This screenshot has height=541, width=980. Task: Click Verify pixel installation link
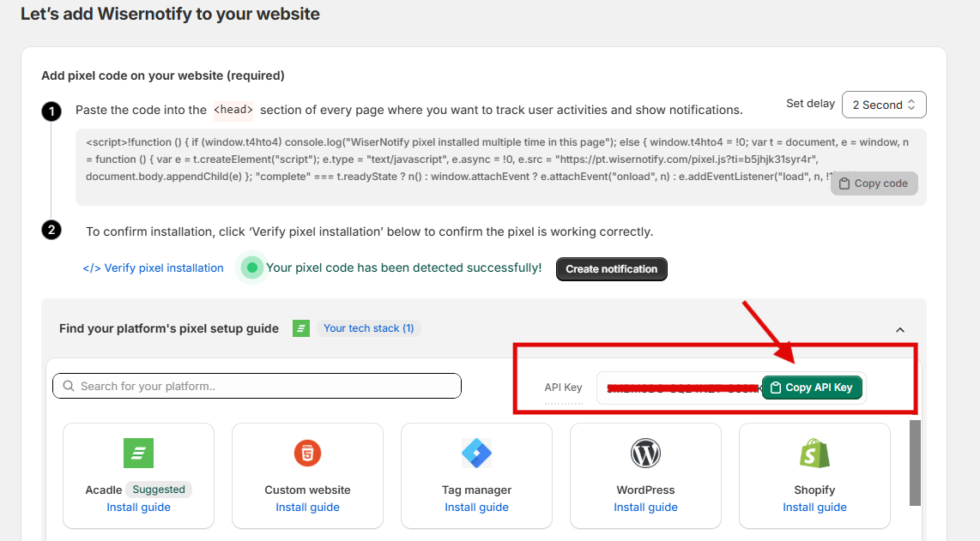pos(153,268)
